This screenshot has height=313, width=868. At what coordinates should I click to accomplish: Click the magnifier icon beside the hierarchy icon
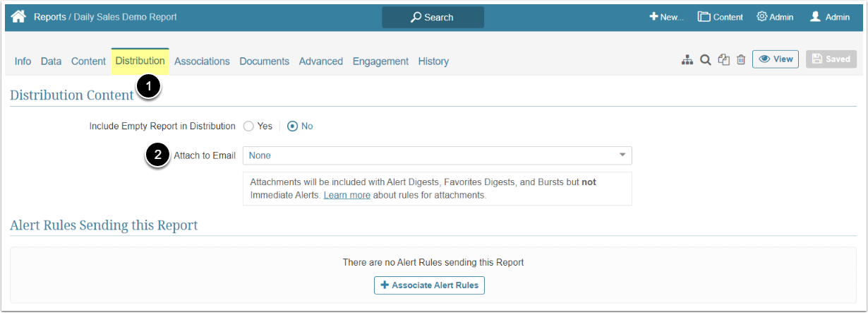coord(705,61)
